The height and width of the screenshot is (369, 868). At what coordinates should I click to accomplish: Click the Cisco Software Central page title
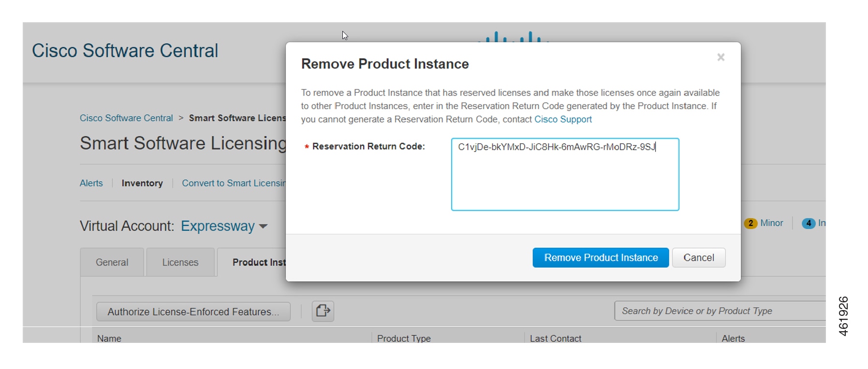tap(125, 51)
